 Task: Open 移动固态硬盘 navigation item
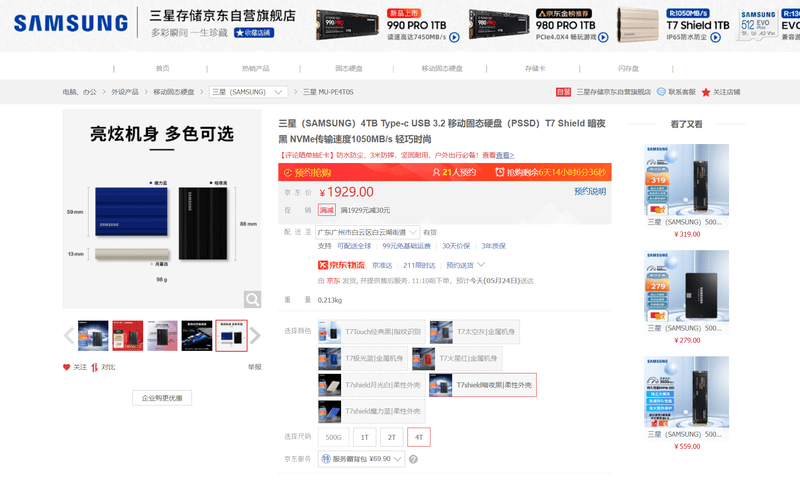(x=442, y=68)
